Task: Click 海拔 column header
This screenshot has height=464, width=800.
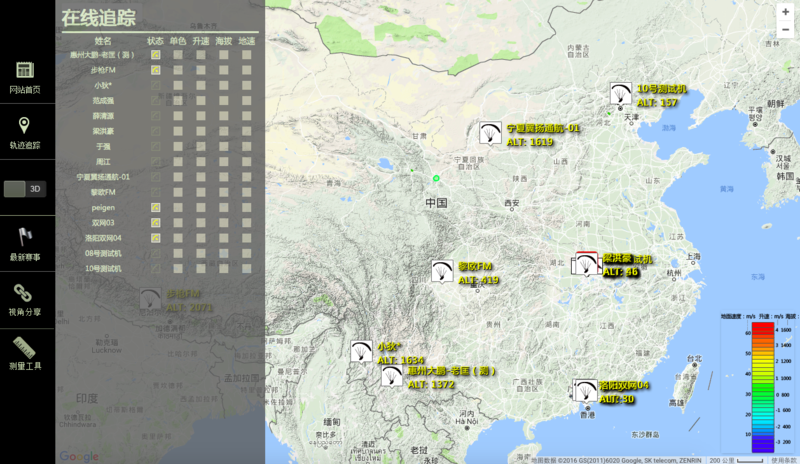Action: (223, 41)
